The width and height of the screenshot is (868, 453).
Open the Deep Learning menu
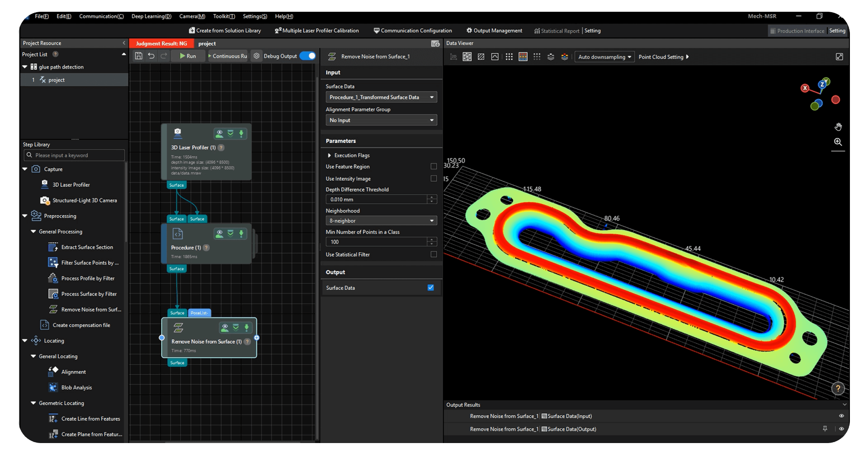coord(151,16)
